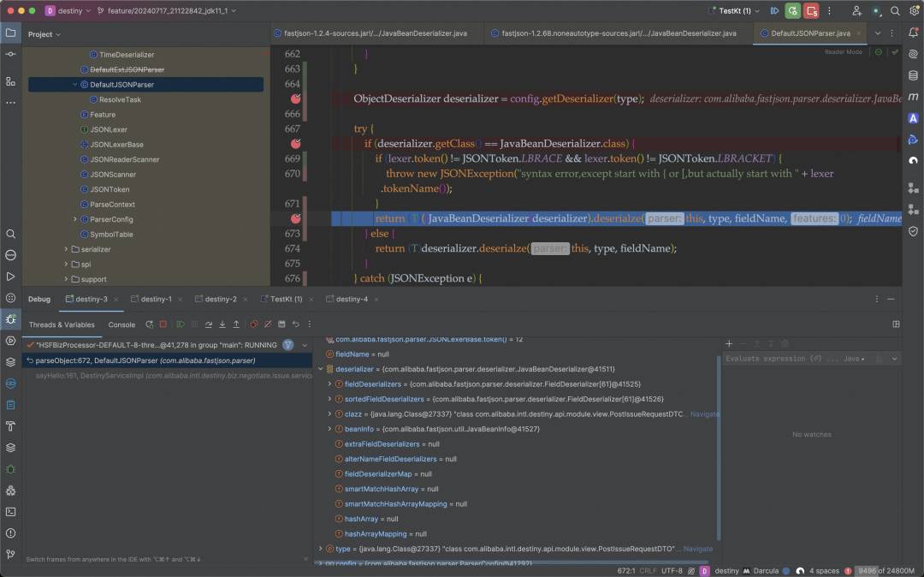Open the destiny project dropdown
This screenshot has height=577, width=924.
coord(69,10)
